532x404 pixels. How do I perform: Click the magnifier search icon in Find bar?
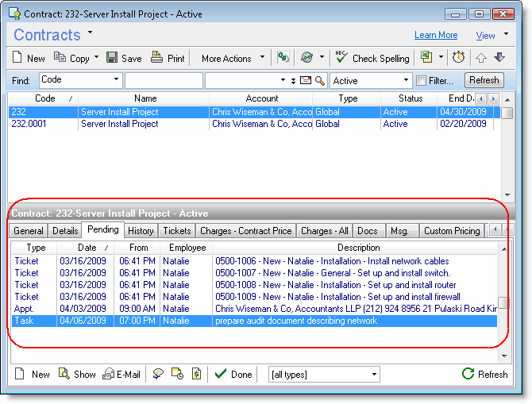click(320, 81)
